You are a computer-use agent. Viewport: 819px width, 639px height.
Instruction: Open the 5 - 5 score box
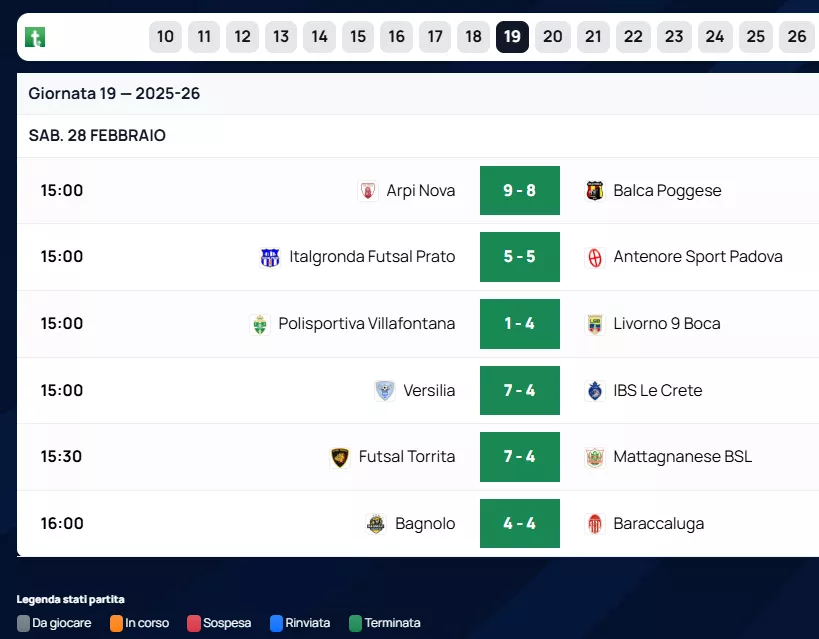click(x=520, y=257)
